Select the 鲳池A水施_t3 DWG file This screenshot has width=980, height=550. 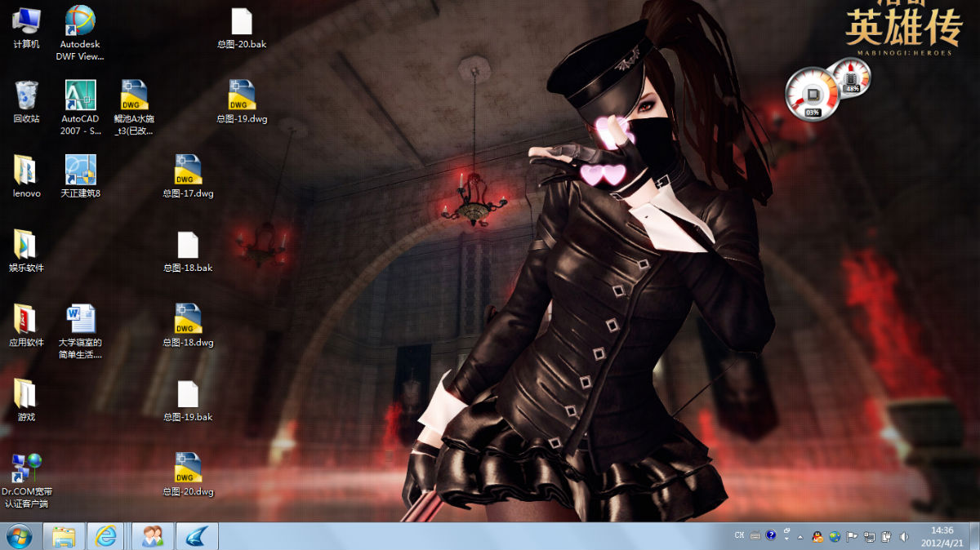pyautogui.click(x=134, y=107)
